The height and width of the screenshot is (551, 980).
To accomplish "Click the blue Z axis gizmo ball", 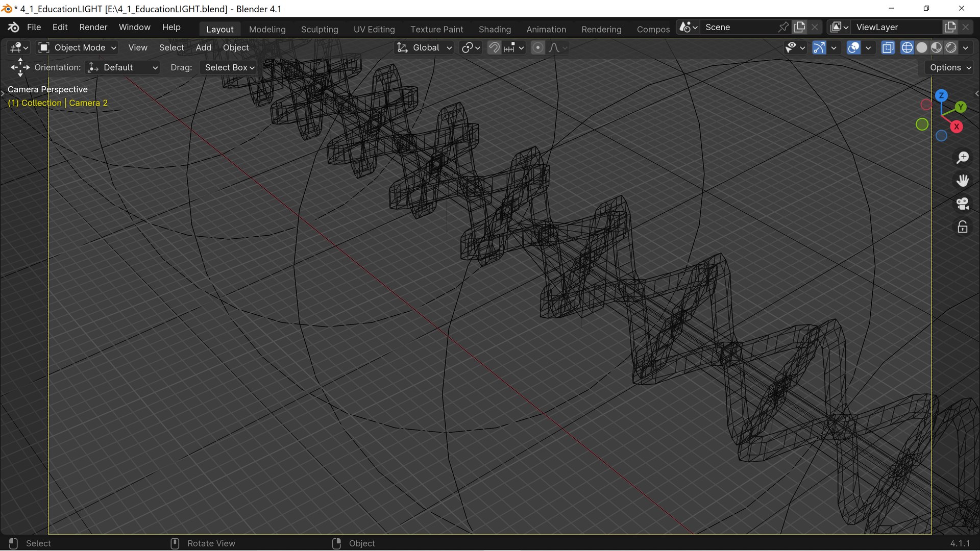I will 941,95.
